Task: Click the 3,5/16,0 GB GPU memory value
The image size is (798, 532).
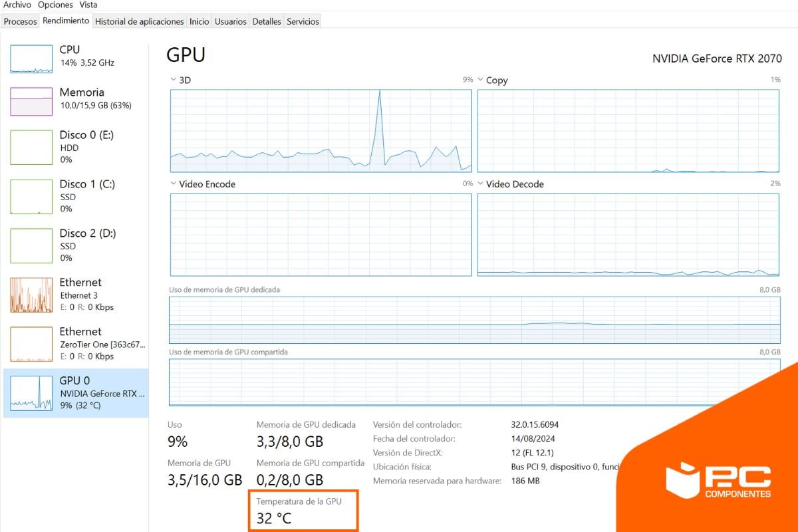Action: pyautogui.click(x=205, y=480)
